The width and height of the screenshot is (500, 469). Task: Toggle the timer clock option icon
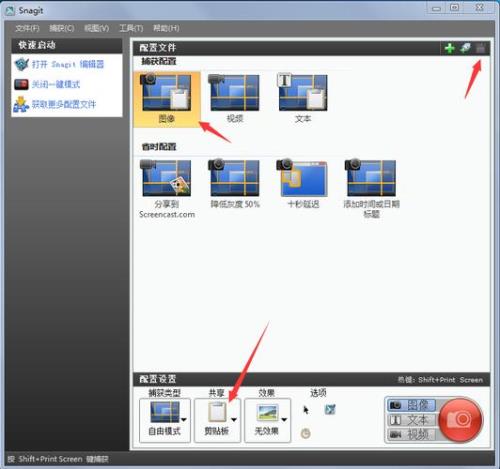[x=306, y=433]
